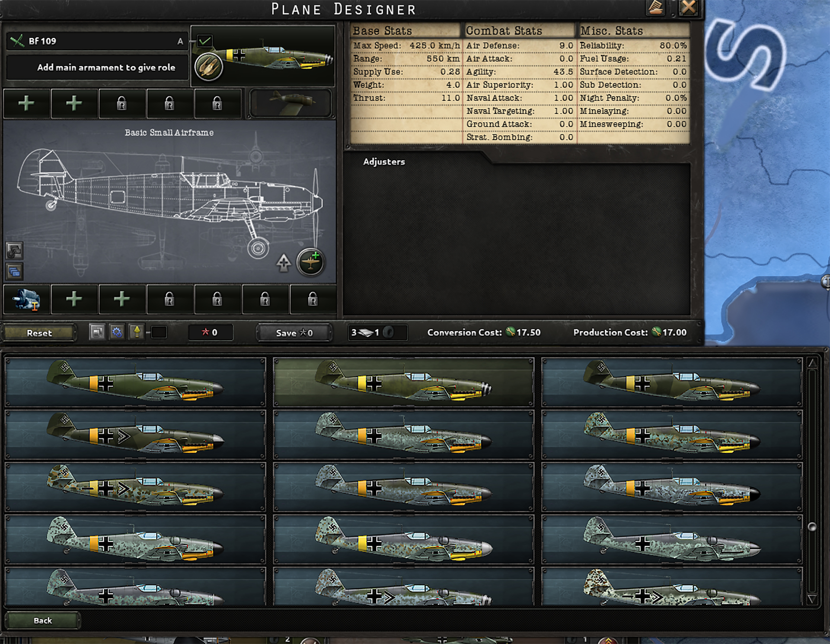830x644 pixels.
Task: Select the tan-splotched skin in the bottom-right corner
Action: click(672, 587)
